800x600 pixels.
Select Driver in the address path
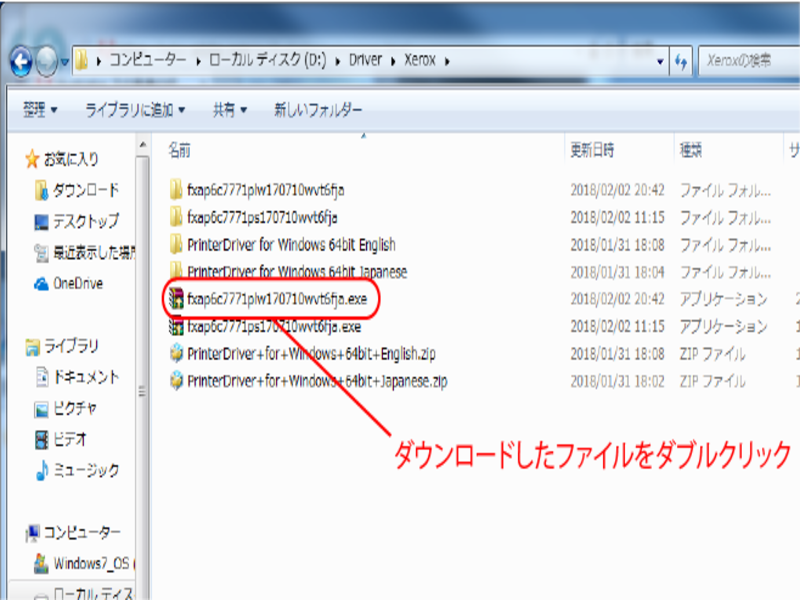click(x=365, y=60)
